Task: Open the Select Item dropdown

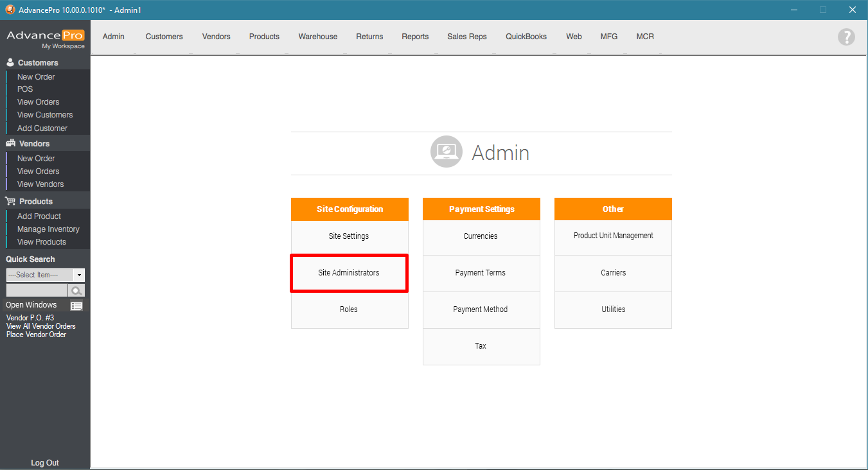Action: pyautogui.click(x=79, y=275)
